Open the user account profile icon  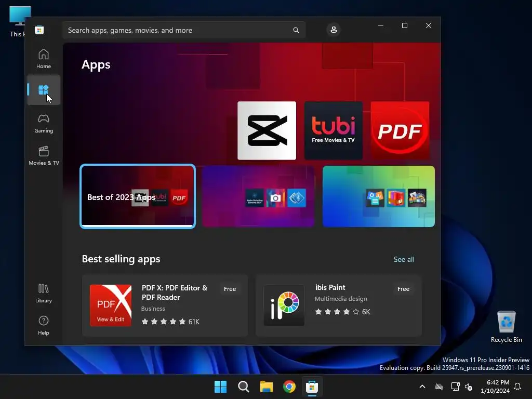tap(334, 30)
